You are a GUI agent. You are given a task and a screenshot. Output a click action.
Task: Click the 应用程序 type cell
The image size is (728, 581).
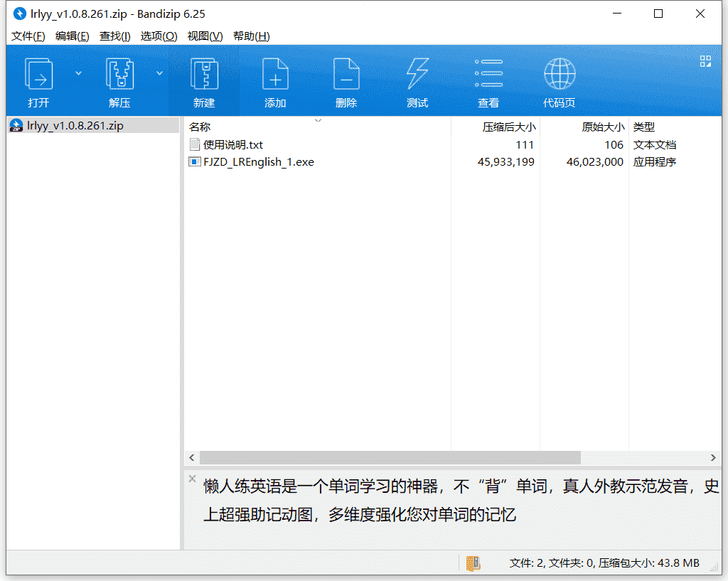(655, 162)
